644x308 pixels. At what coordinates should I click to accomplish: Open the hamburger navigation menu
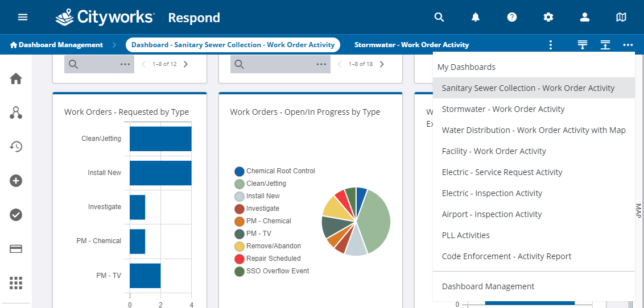click(x=23, y=17)
